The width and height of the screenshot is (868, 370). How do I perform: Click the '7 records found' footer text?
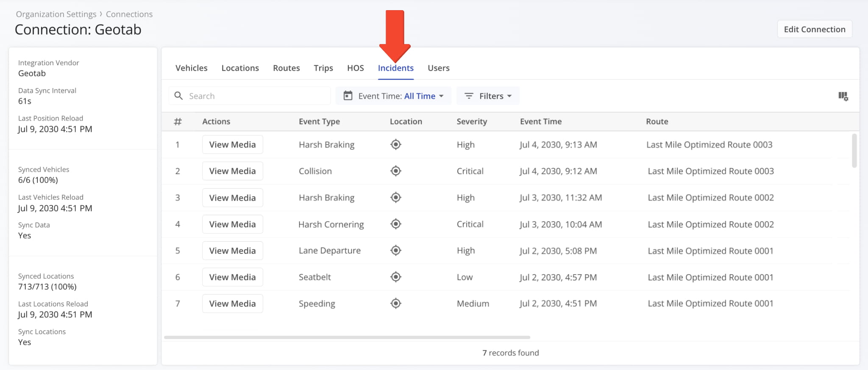coord(511,353)
